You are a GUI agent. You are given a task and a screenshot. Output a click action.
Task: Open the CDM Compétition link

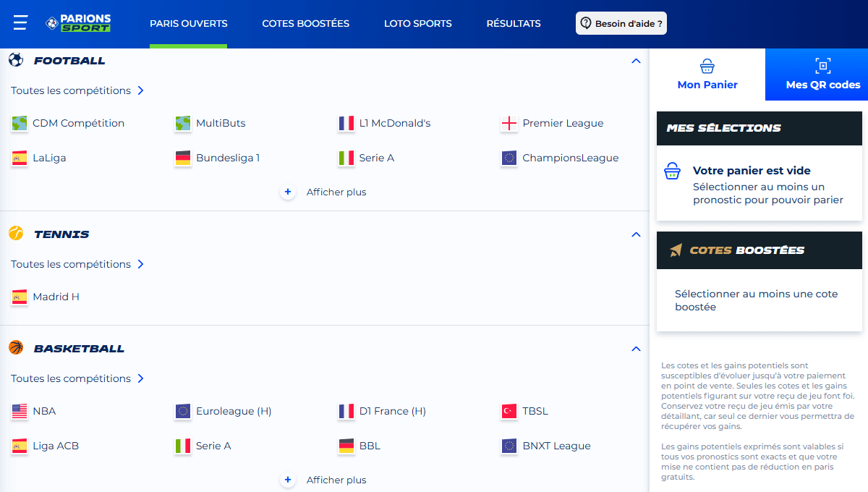pyautogui.click(x=78, y=123)
